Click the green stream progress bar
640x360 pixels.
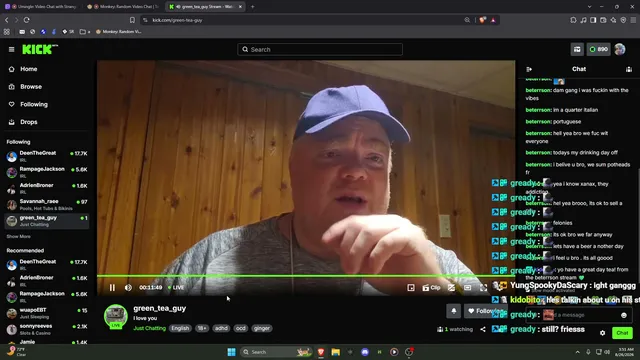305,276
